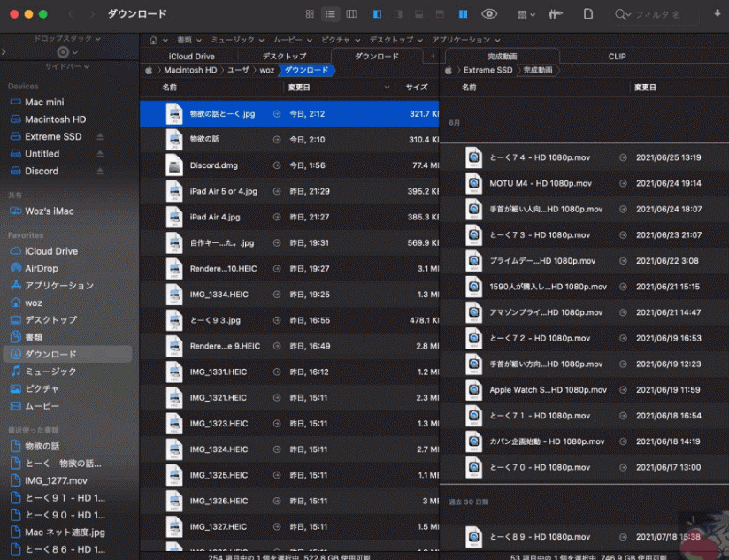Toggle bottom shelf panel
729x560 pixels.
click(x=418, y=14)
